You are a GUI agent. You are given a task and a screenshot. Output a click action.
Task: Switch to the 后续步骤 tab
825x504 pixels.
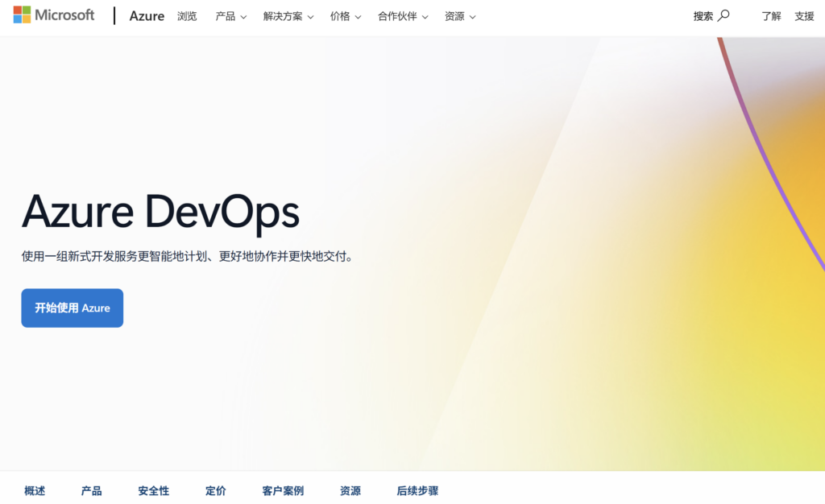[418, 491]
